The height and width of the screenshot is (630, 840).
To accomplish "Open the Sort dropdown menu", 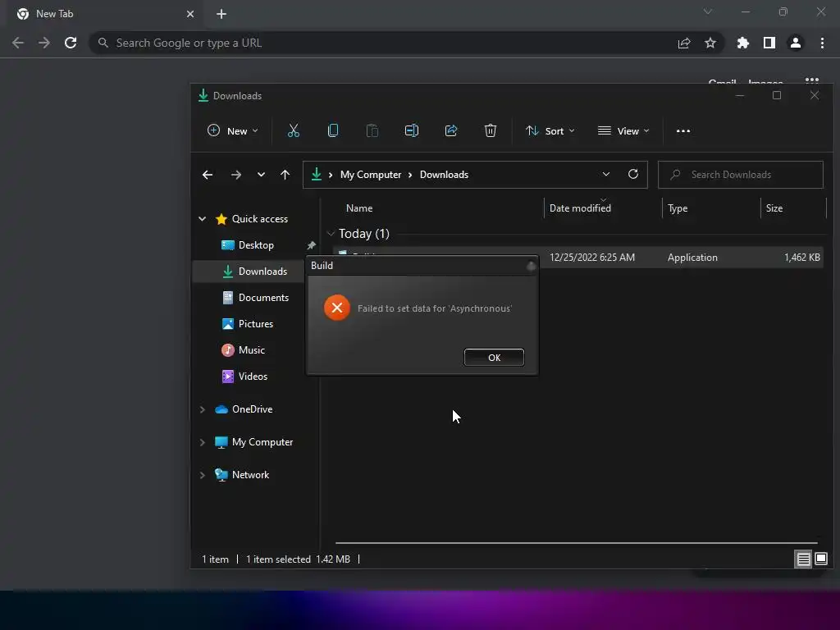I will click(x=550, y=130).
